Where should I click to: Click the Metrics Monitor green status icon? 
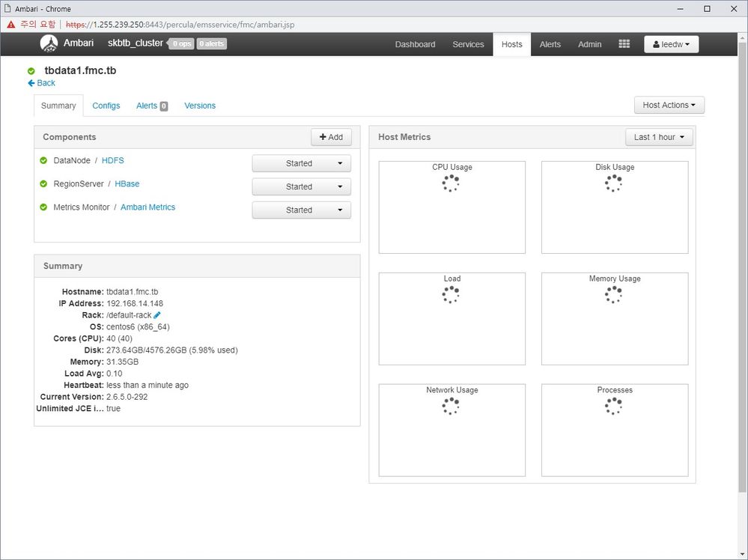pyautogui.click(x=43, y=207)
